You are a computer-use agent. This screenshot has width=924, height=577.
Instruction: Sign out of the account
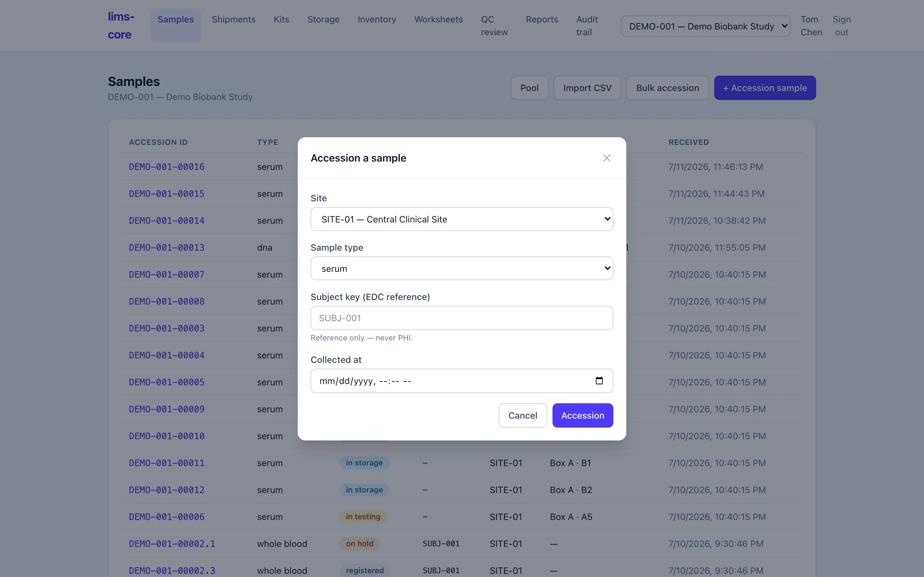tap(842, 26)
